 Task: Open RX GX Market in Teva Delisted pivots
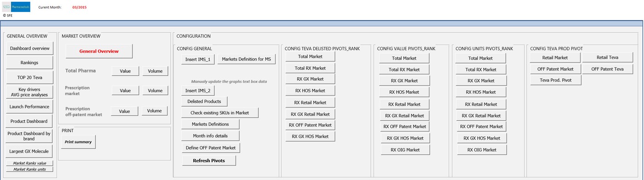point(310,79)
